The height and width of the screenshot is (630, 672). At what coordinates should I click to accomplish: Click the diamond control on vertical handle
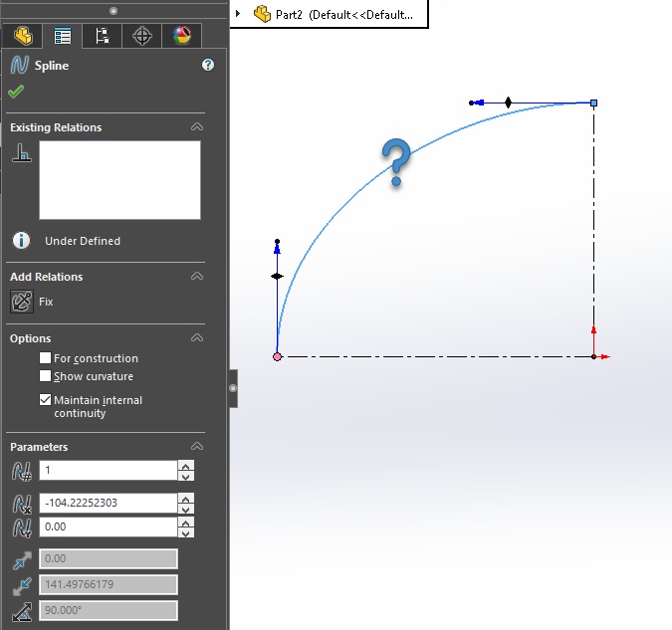tap(278, 276)
